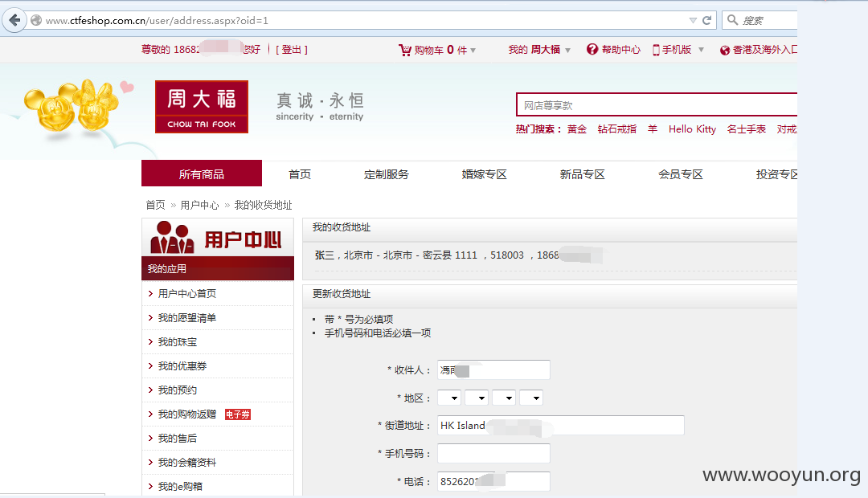Image resolution: width=868 pixels, height=498 pixels.
Task: Click the 用户中心 people icon
Action: pyautogui.click(x=172, y=238)
